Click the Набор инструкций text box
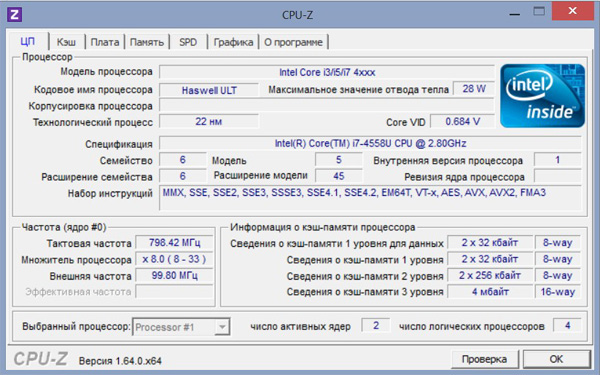Screen dimensions: 600x375 coord(370,197)
